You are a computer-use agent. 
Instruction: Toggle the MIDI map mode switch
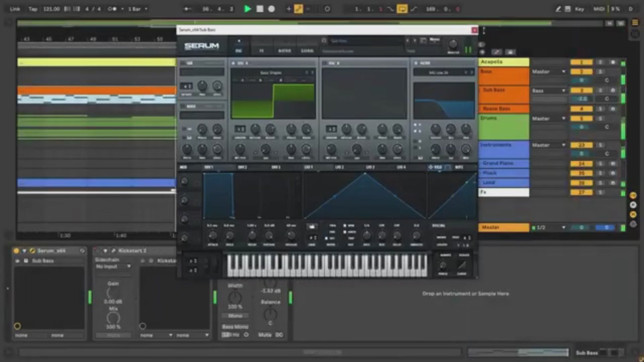click(x=599, y=9)
